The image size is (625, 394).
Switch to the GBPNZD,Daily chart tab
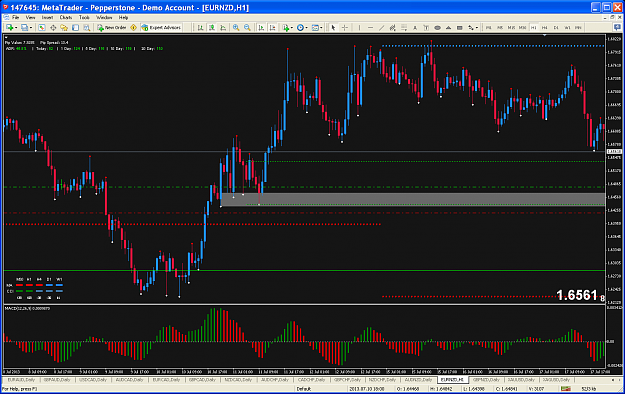click(487, 380)
